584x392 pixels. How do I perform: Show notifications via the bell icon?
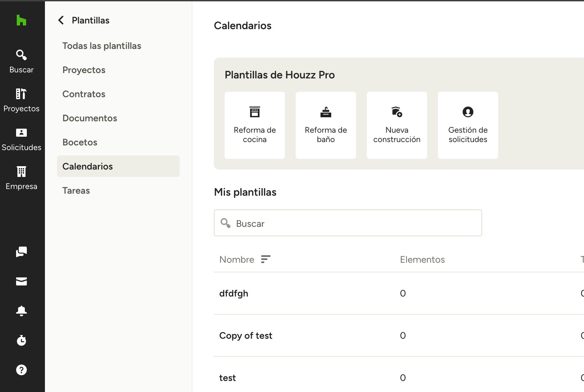pyautogui.click(x=21, y=311)
